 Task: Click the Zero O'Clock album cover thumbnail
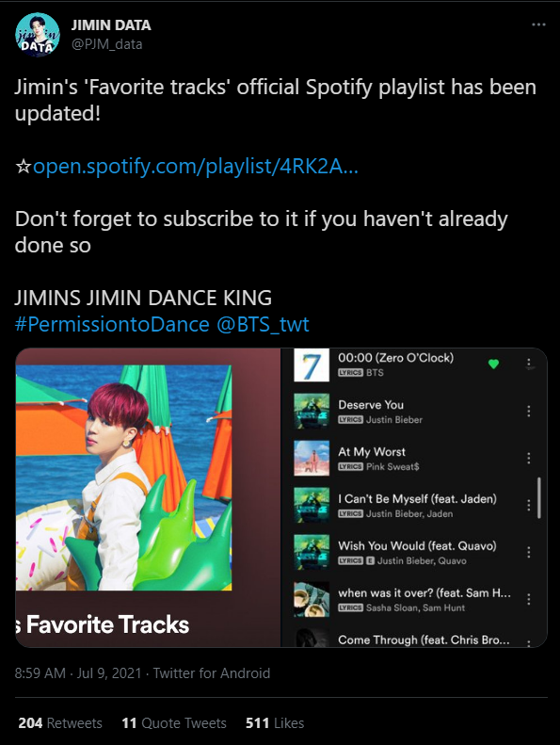312,364
